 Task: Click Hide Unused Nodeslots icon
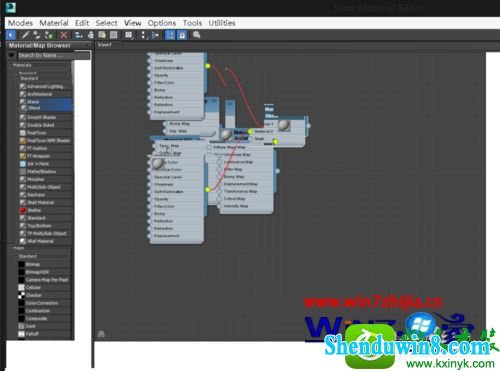tap(90, 35)
